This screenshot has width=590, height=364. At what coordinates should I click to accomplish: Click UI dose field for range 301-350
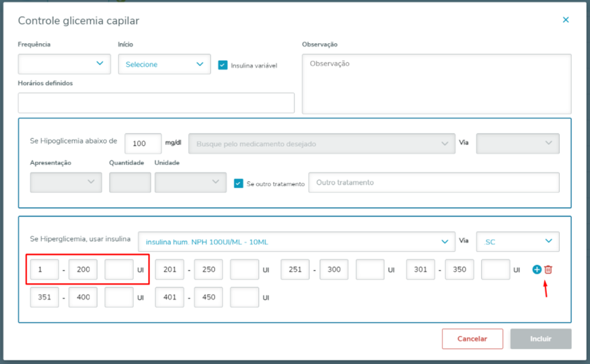[496, 269]
